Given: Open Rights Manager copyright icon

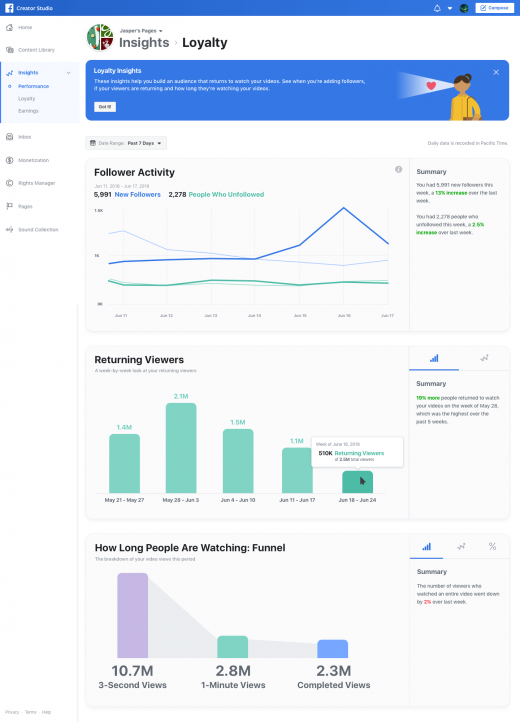Looking at the screenshot, I should click(x=9, y=183).
